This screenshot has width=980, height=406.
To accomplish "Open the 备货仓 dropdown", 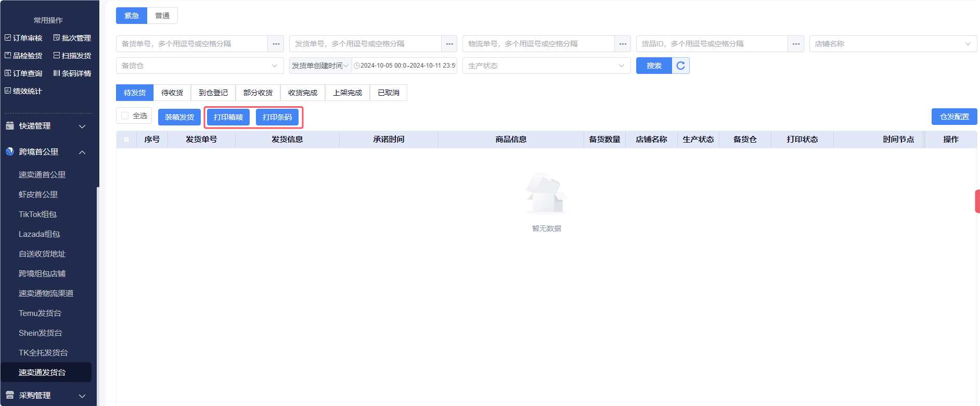I will (200, 66).
